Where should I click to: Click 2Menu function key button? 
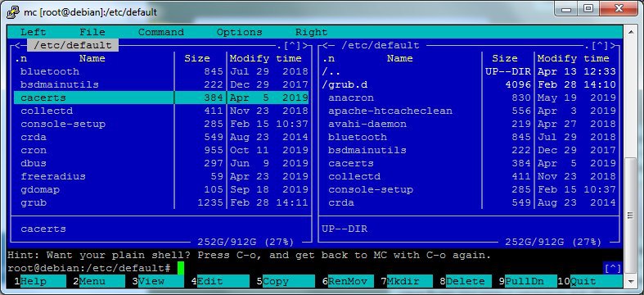(99, 281)
